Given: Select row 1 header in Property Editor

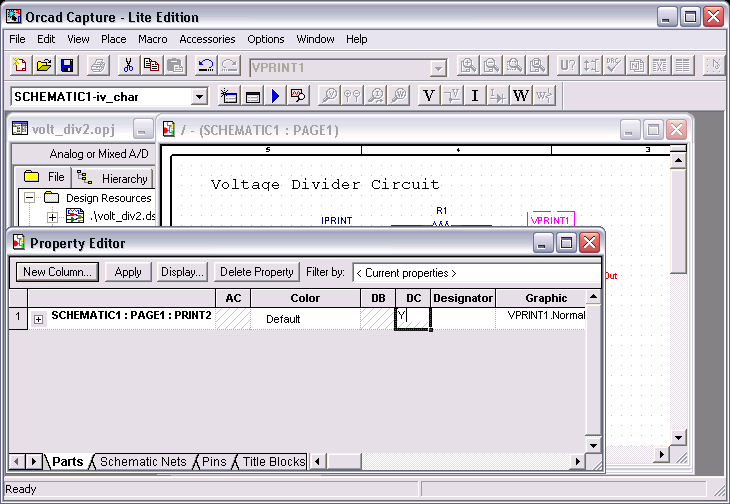Looking at the screenshot, I should [x=18, y=319].
